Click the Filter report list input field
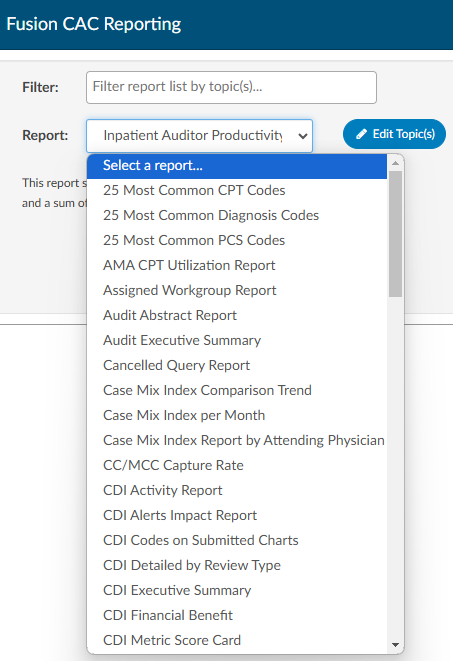Viewport: 453px width, 661px height. click(x=231, y=87)
